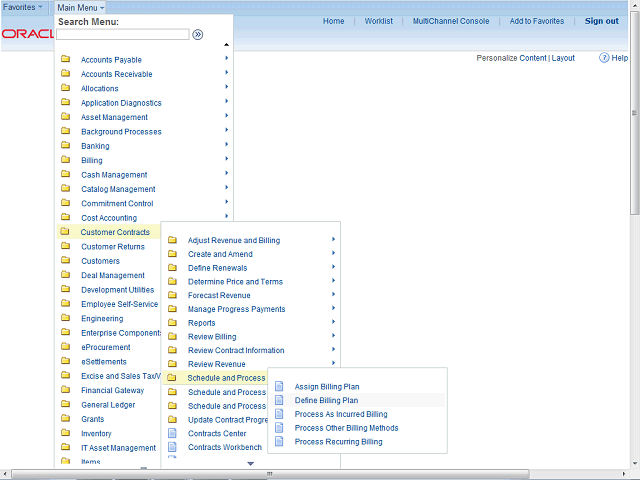Open the Favorites dropdown menu
The image size is (640, 480).
pyautogui.click(x=24, y=7)
